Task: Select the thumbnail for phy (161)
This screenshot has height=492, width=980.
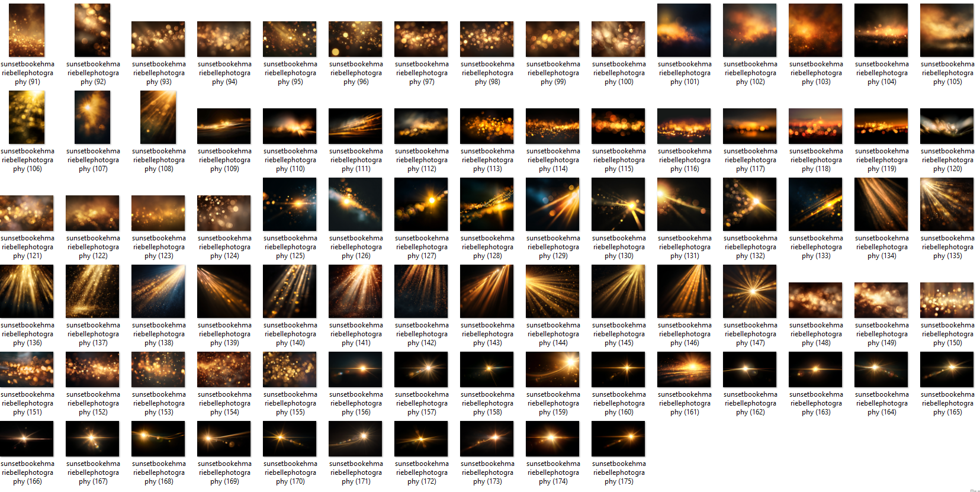Action: (684, 369)
